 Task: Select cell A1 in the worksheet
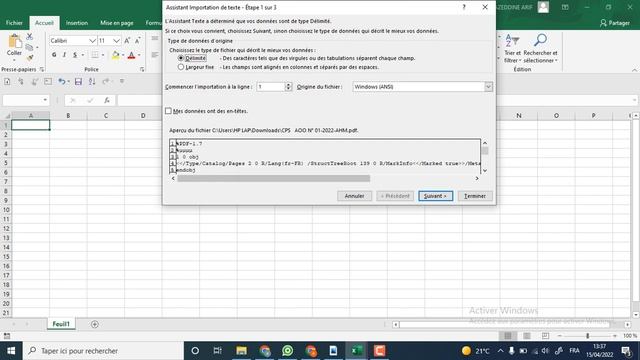(x=31, y=125)
